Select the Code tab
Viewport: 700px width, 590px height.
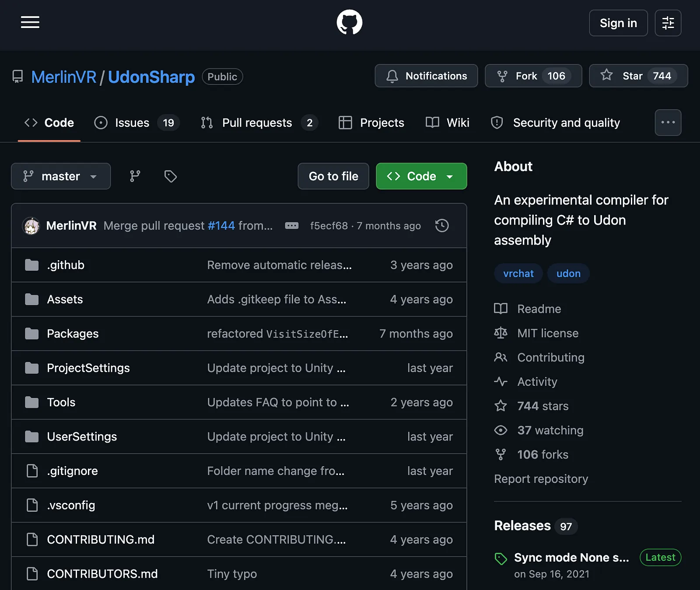click(x=49, y=123)
